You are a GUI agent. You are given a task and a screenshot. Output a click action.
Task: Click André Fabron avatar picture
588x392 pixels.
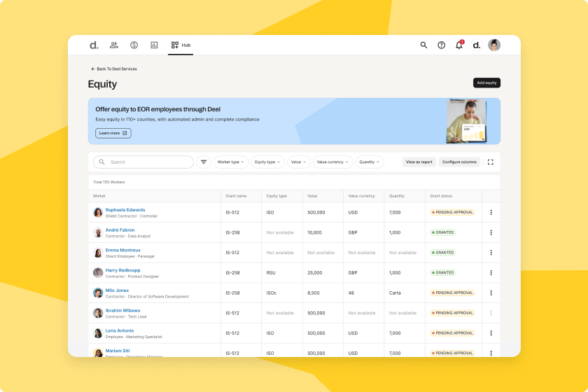click(98, 232)
